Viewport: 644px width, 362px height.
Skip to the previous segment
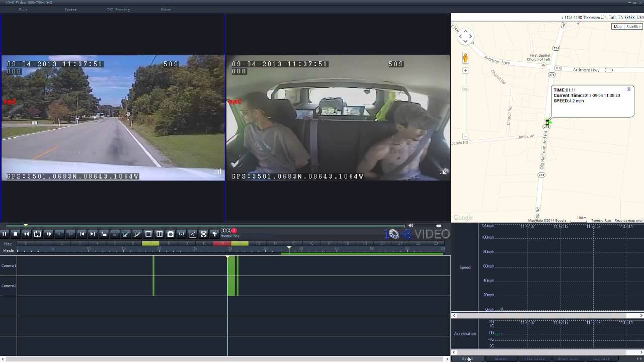[x=82, y=234]
